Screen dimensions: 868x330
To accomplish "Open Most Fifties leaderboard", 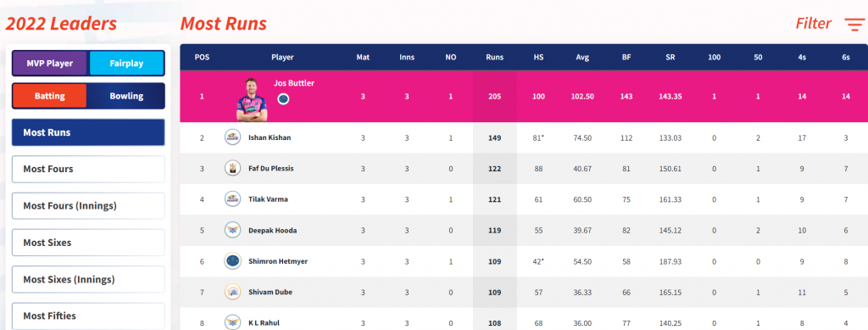I will (88, 316).
